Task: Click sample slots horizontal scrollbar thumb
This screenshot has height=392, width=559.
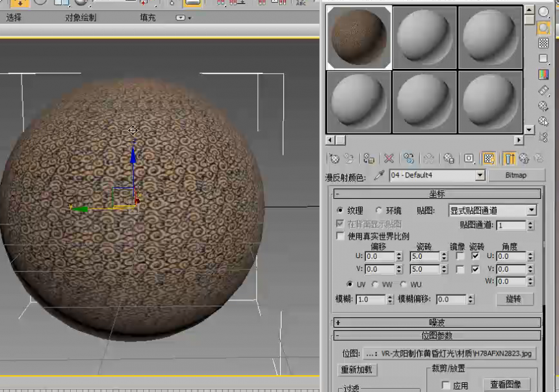Action: pyautogui.click(x=341, y=140)
